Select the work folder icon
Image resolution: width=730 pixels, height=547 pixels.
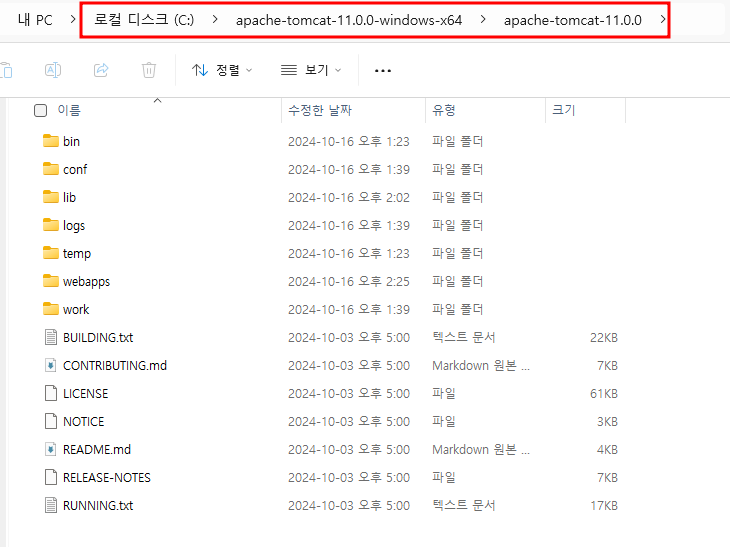coord(51,309)
